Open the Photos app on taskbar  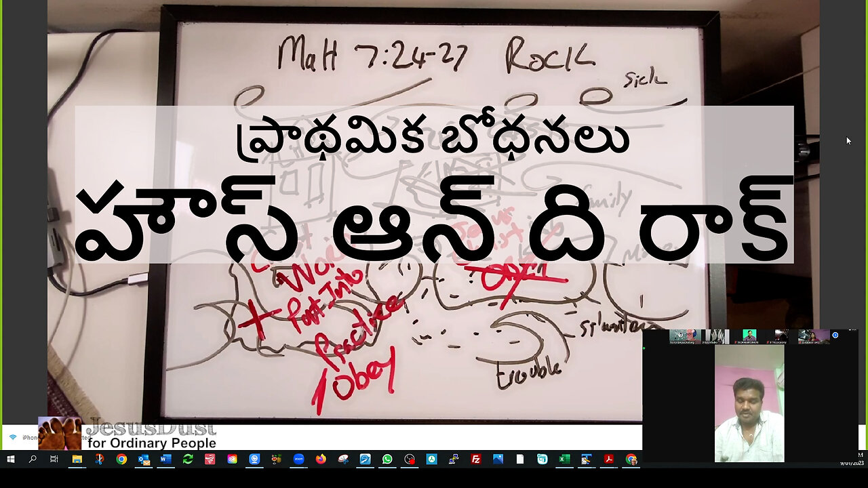coord(498,459)
